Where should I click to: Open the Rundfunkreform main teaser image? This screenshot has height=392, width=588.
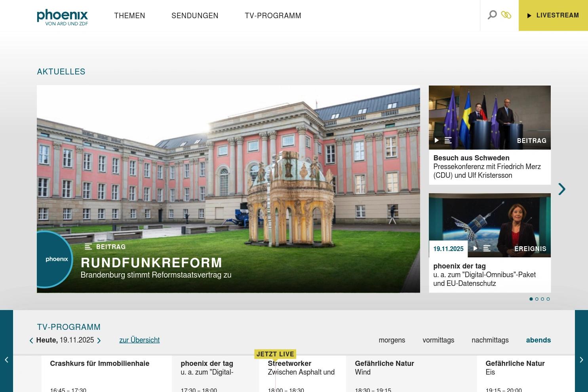point(228,189)
